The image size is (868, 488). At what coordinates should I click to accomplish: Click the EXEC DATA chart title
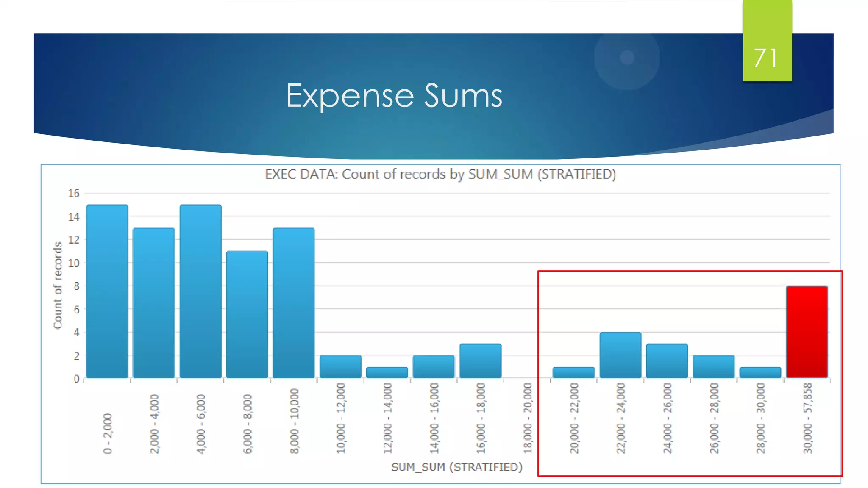pyautogui.click(x=440, y=174)
